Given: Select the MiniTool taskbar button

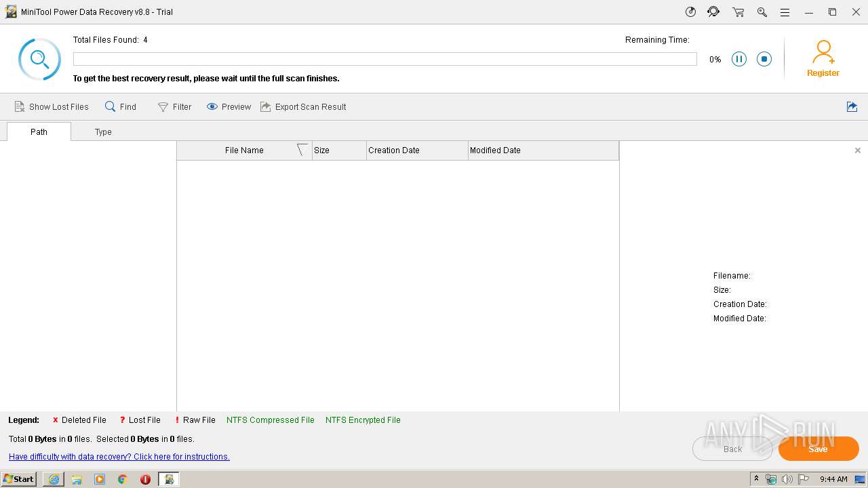Looking at the screenshot, I should tap(169, 479).
